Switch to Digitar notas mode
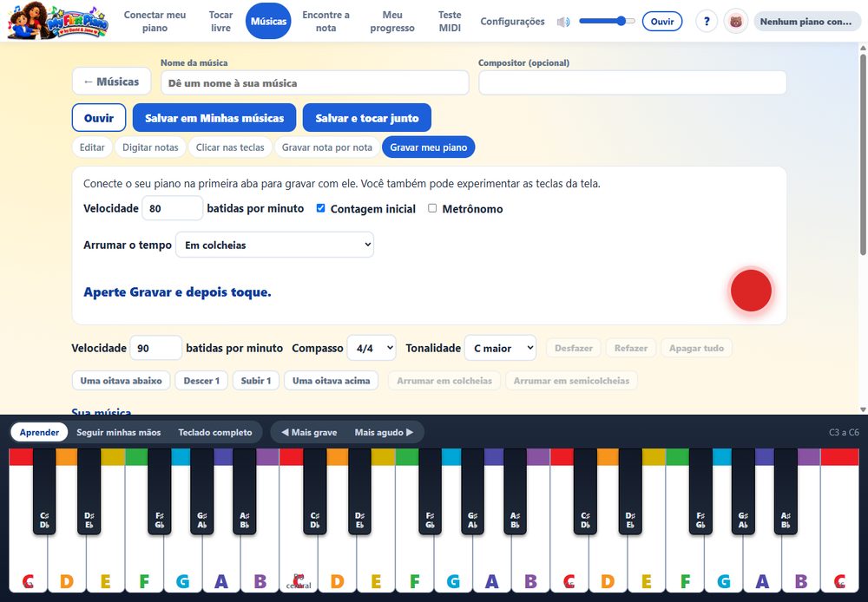Viewport: 868px width, 602px height. point(150,147)
